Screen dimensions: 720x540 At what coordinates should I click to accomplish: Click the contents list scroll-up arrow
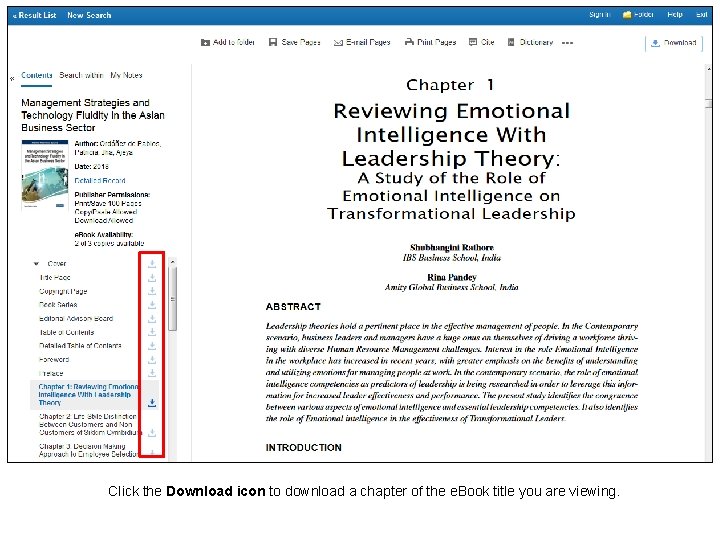click(173, 262)
